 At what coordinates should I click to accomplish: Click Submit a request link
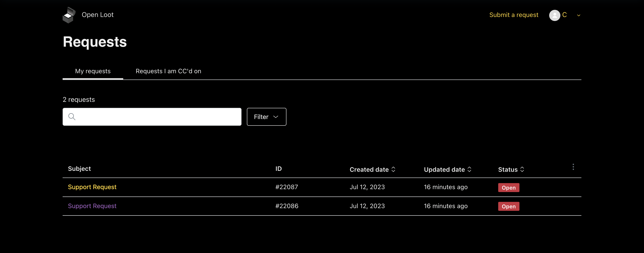[513, 15]
